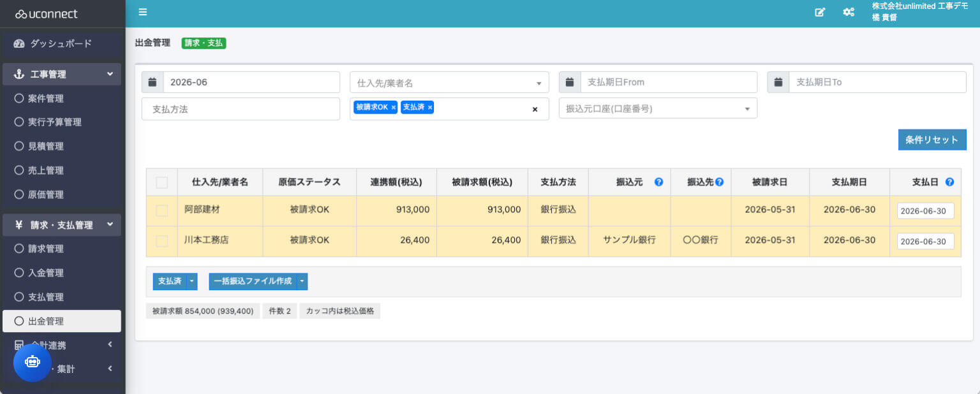Screen dimensions: 980x394
Task: Open 案件管理 in the sidebar
Action: [x=62, y=99]
